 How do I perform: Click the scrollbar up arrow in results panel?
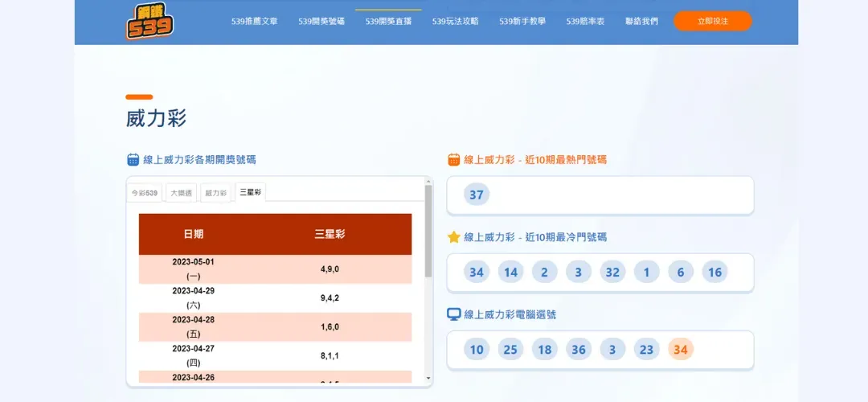pos(428,181)
